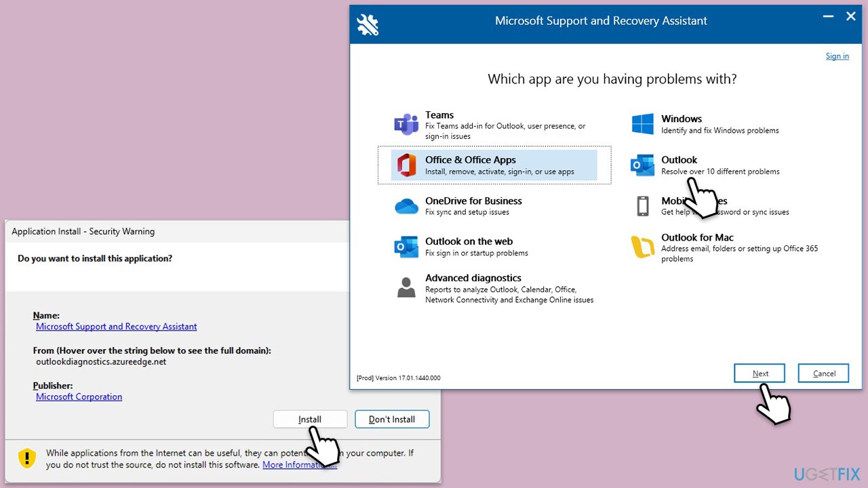The width and height of the screenshot is (868, 488).
Task: Select the Teams app icon
Action: click(406, 125)
